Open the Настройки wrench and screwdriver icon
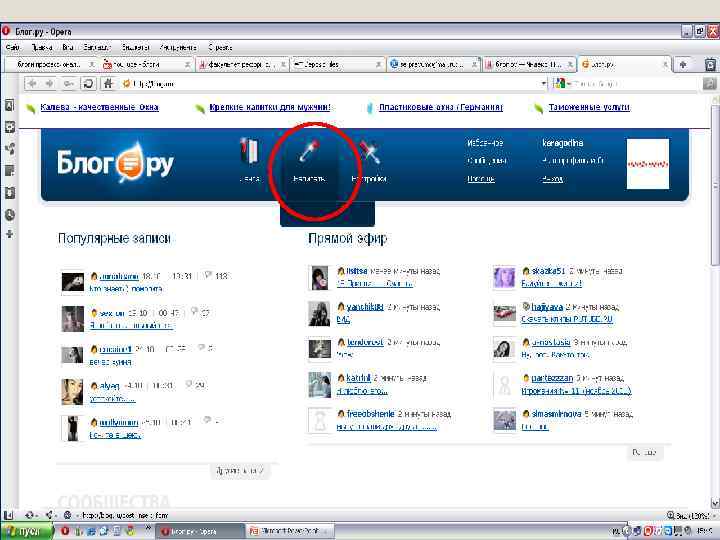The height and width of the screenshot is (540, 720). pyautogui.click(x=370, y=151)
